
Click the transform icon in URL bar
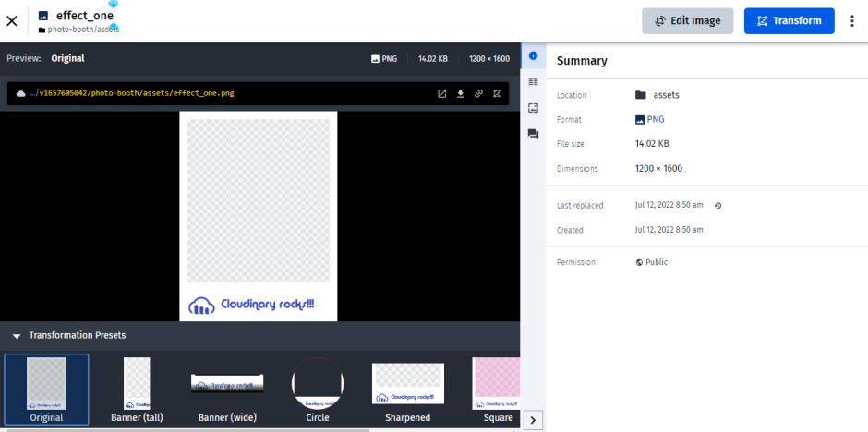click(497, 93)
